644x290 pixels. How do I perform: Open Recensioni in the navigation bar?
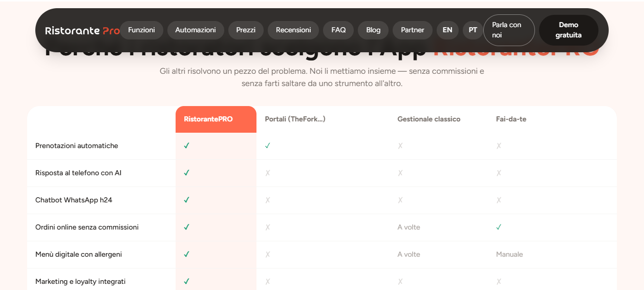293,30
